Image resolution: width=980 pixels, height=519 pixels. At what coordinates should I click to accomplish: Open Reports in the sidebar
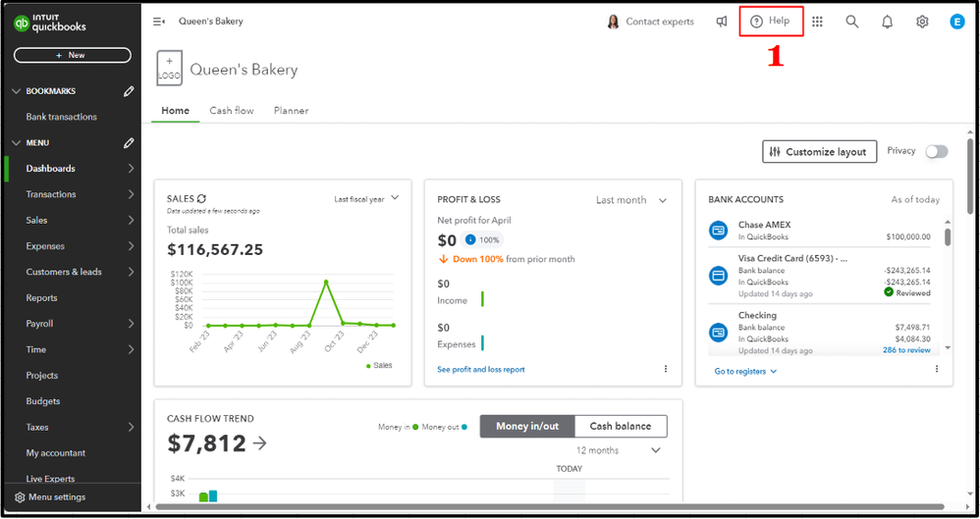[x=41, y=298]
